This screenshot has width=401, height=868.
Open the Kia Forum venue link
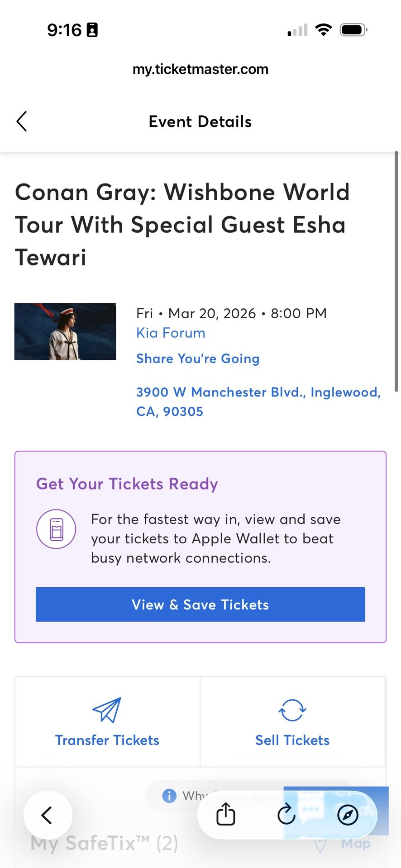point(170,333)
